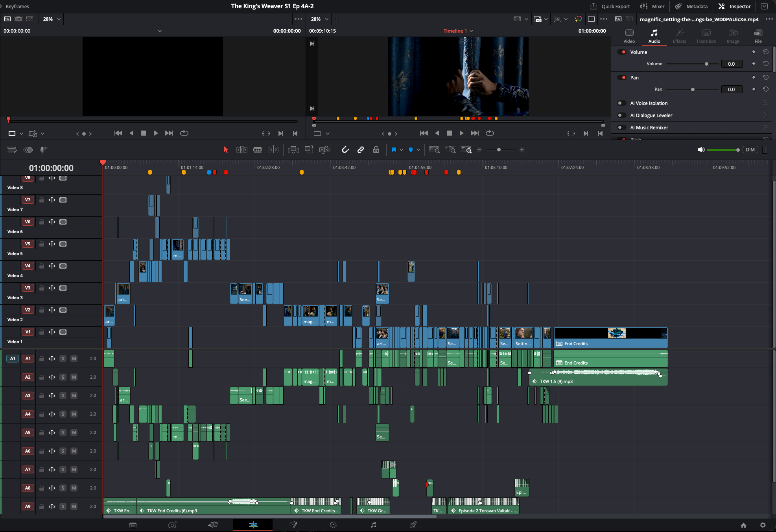
Task: Toggle the timeline snapping magnet icon
Action: coord(345,150)
